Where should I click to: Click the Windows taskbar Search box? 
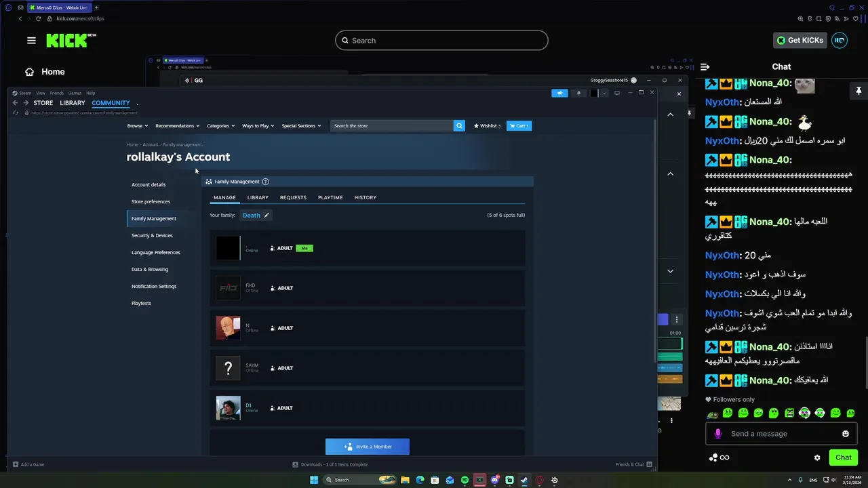pyautogui.click(x=359, y=480)
